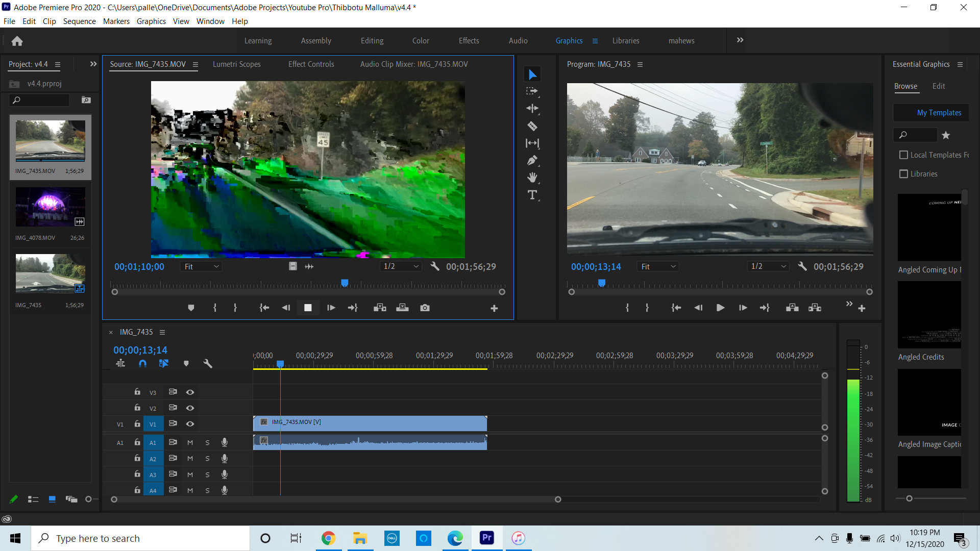The image size is (980, 551).
Task: Open the Fit zoom dropdown in Source monitor
Action: 201,266
